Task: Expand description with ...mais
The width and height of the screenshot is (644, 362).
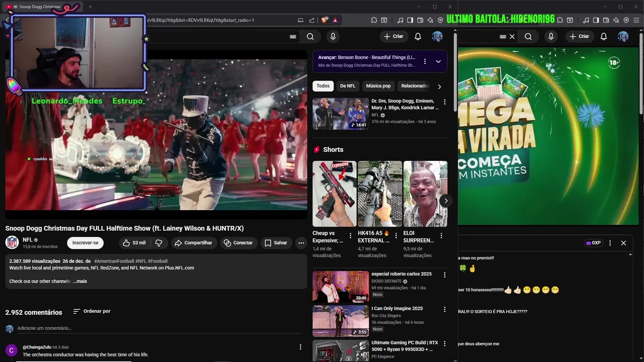Action: (x=80, y=281)
